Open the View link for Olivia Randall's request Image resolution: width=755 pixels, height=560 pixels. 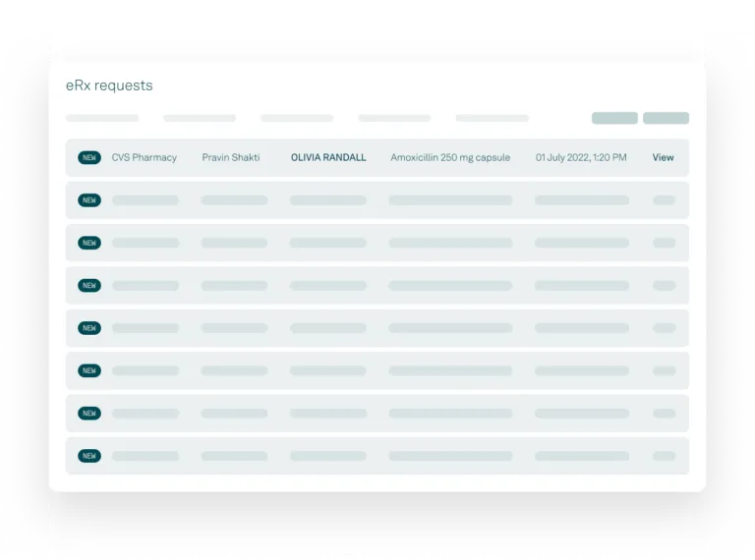coord(663,157)
